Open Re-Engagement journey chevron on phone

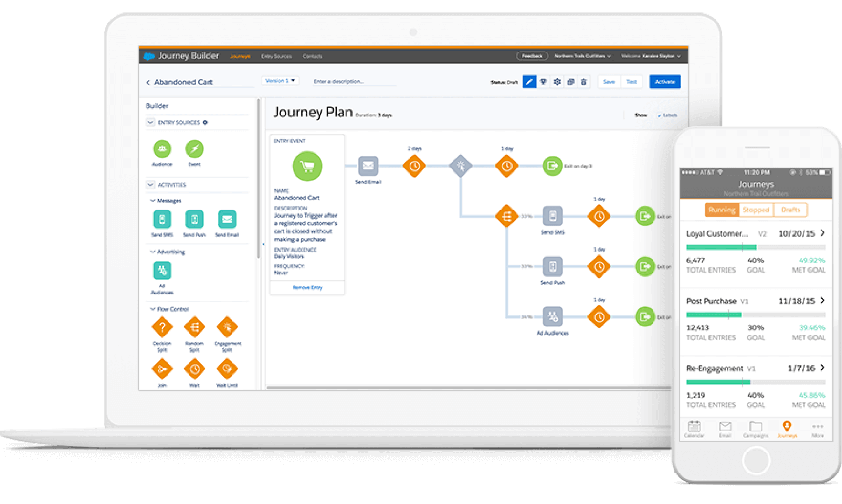(822, 367)
